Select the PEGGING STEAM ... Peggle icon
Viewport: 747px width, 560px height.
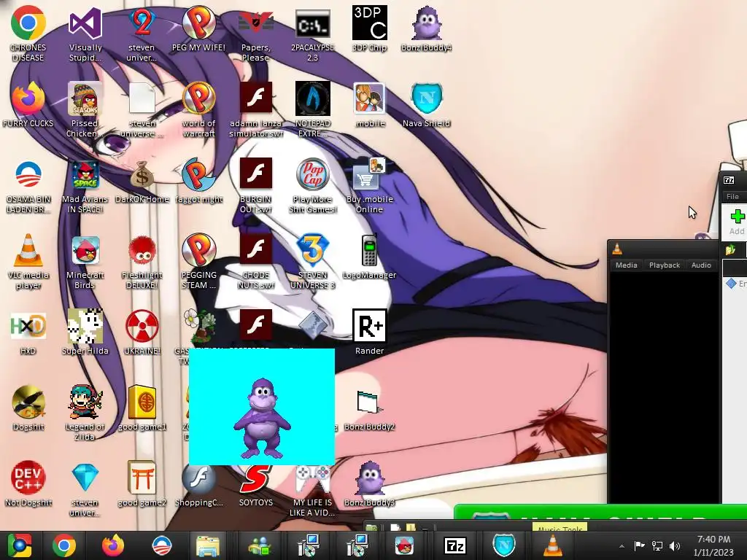[198, 251]
